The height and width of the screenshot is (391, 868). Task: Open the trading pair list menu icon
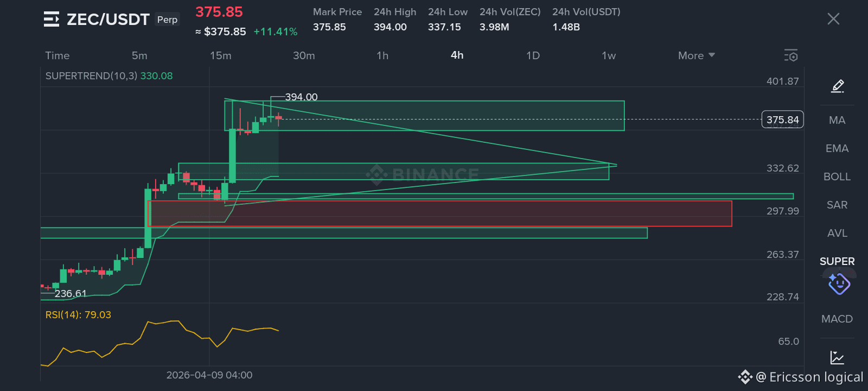[x=52, y=19]
